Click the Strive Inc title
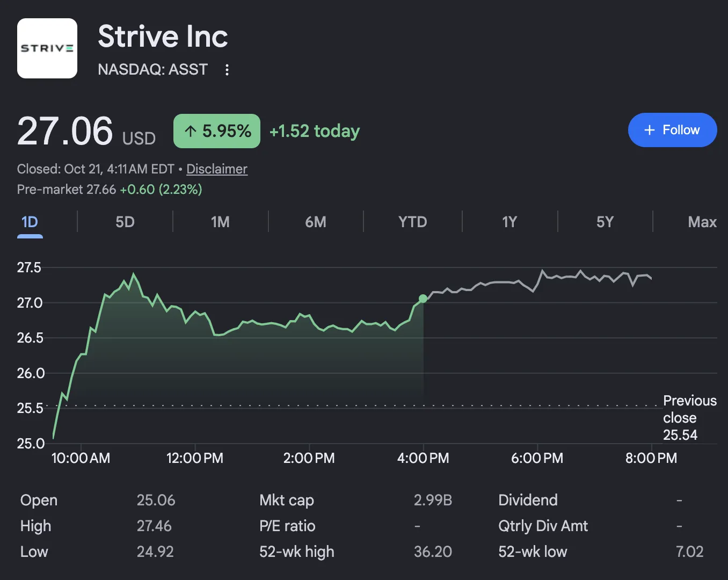 coord(163,37)
